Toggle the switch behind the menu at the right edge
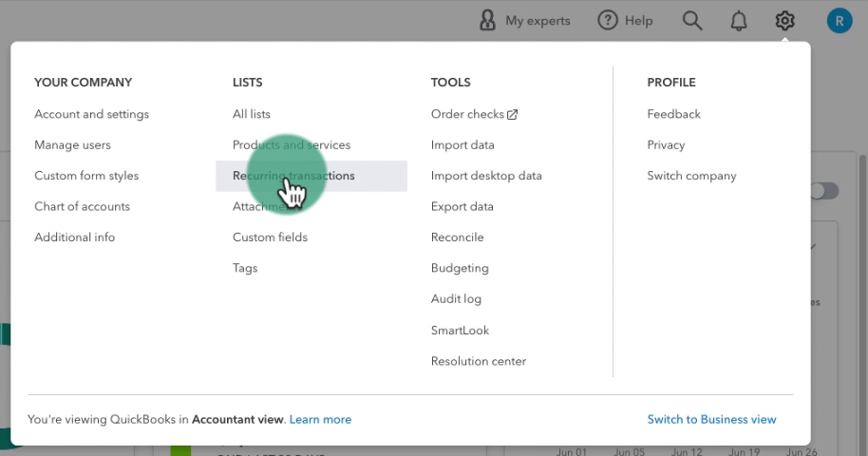Image resolution: width=868 pixels, height=456 pixels. [x=825, y=191]
